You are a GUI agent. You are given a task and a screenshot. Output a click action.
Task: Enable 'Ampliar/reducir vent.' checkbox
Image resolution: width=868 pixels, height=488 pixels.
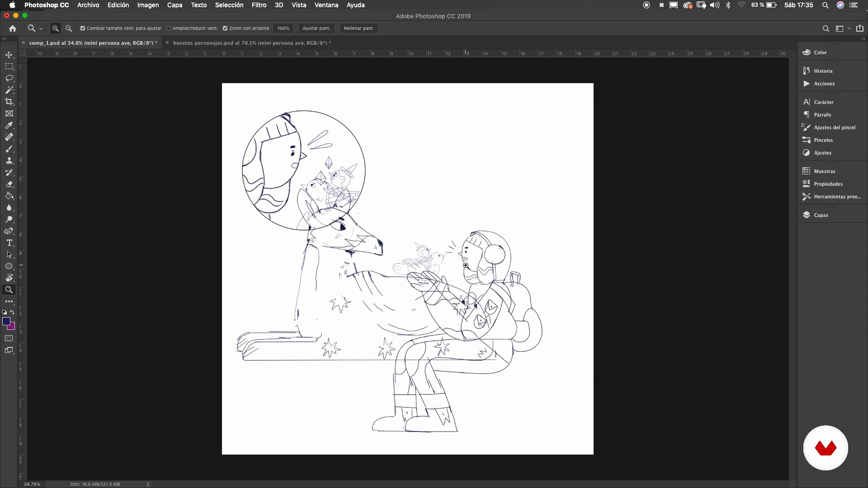coord(169,28)
